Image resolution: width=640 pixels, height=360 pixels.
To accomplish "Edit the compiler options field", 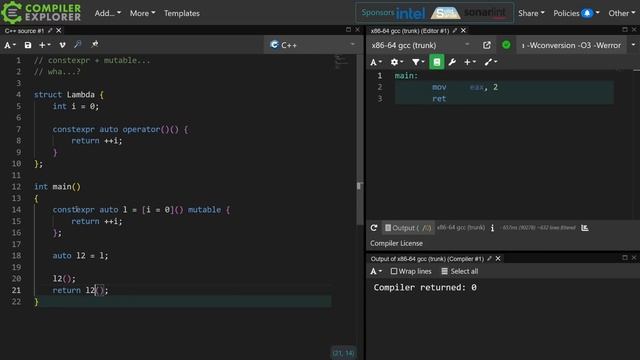I will pyautogui.click(x=572, y=45).
